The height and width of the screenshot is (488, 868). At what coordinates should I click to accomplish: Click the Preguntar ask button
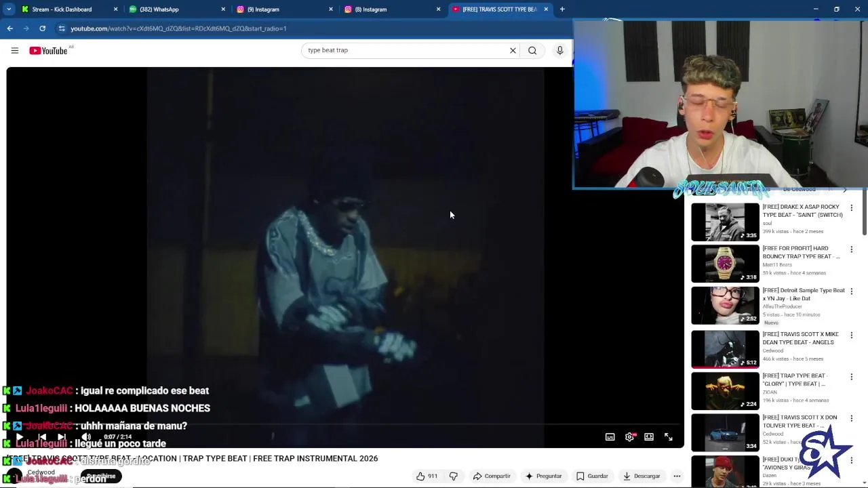[543, 476]
